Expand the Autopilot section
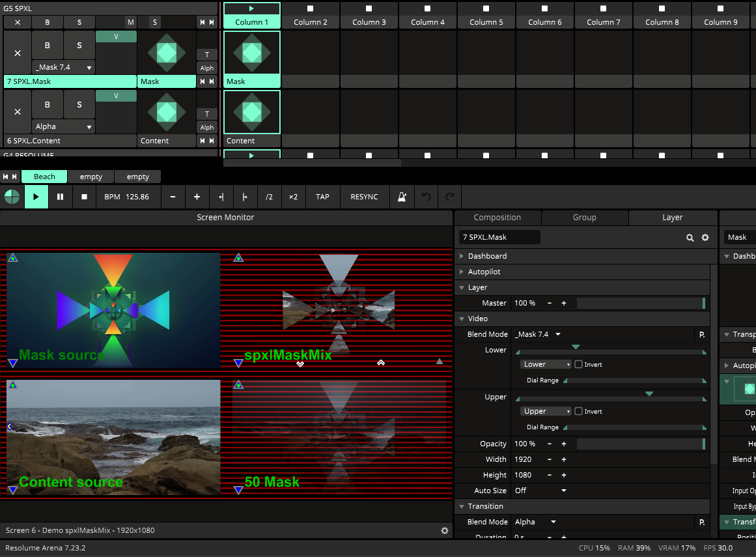Viewport: 756px width, 557px height. [484, 272]
